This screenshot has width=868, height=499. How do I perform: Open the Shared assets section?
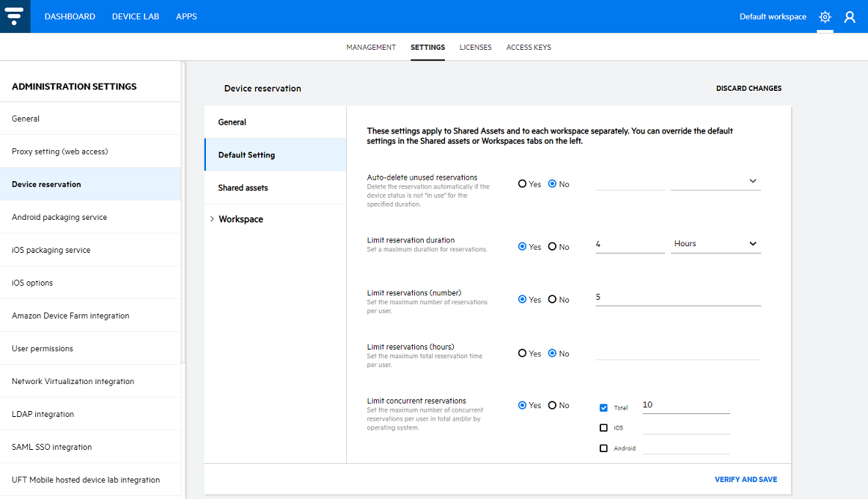(243, 188)
